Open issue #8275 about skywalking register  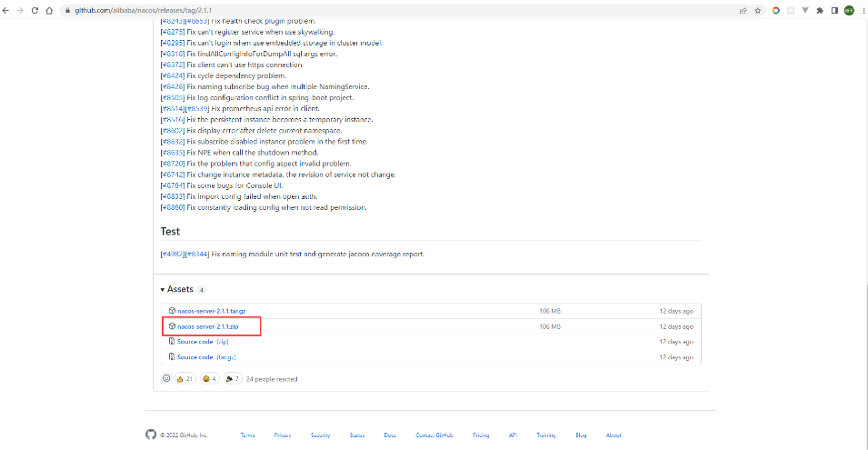(x=173, y=32)
